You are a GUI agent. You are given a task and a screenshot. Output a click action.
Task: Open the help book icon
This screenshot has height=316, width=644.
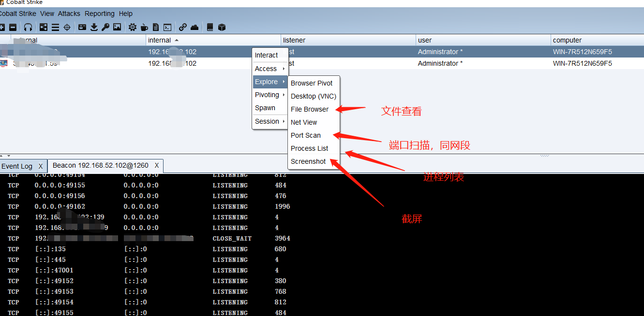click(210, 27)
